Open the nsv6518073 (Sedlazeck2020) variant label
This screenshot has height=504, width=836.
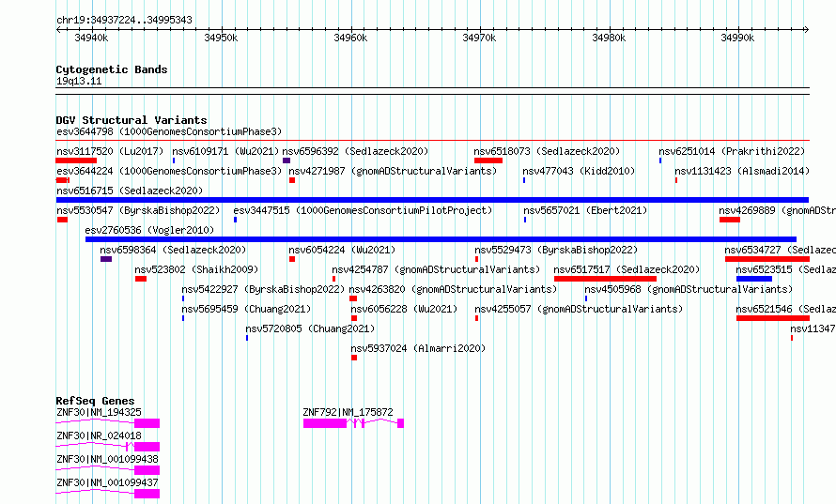point(547,151)
